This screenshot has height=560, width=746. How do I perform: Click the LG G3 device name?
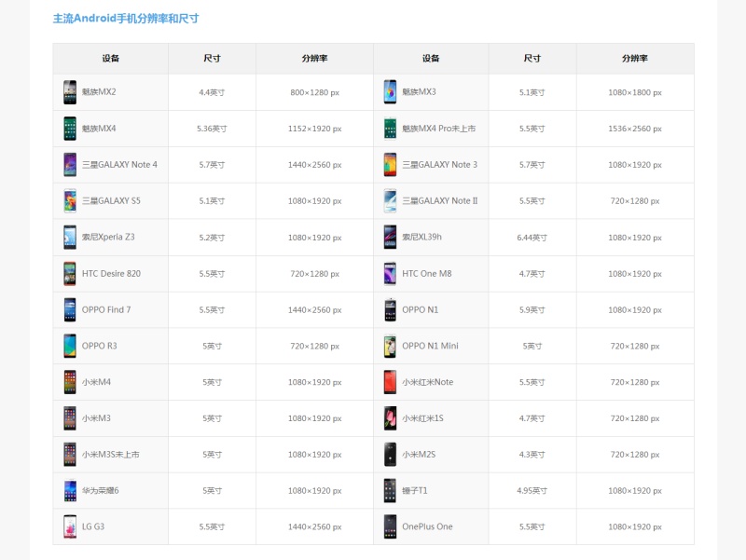[93, 526]
